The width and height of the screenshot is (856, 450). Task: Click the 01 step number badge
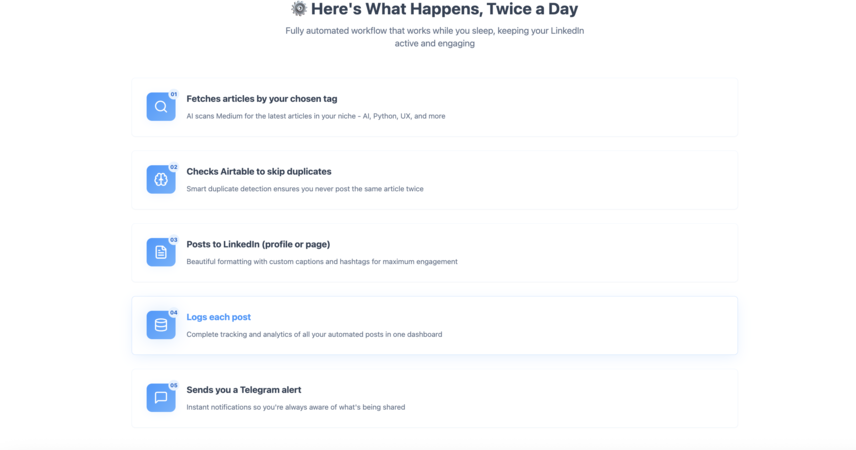174,94
